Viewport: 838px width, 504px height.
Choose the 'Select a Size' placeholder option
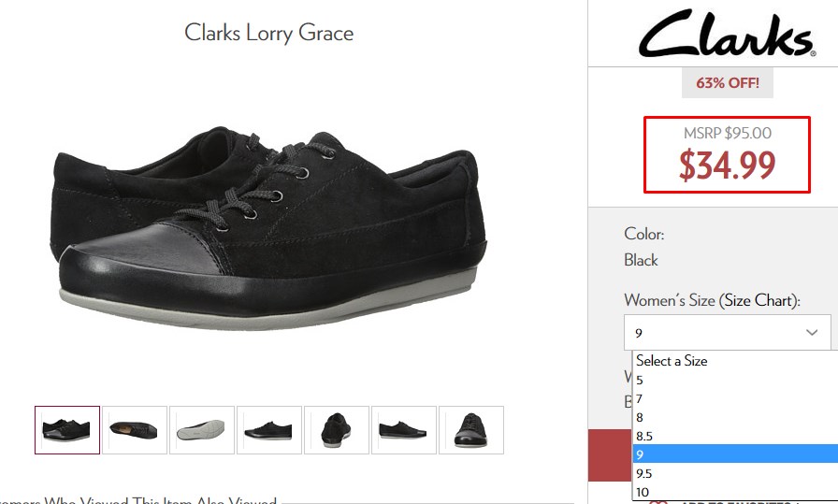point(735,361)
